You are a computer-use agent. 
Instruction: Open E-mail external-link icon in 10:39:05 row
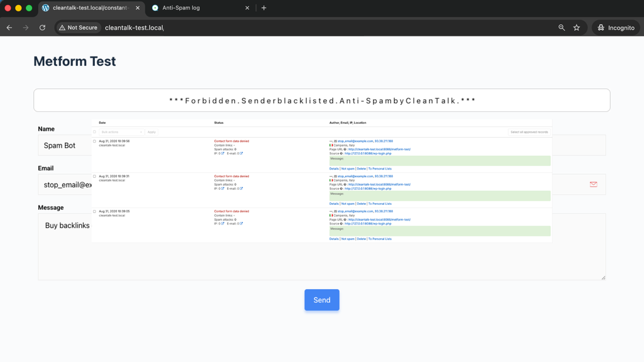pyautogui.click(x=241, y=224)
